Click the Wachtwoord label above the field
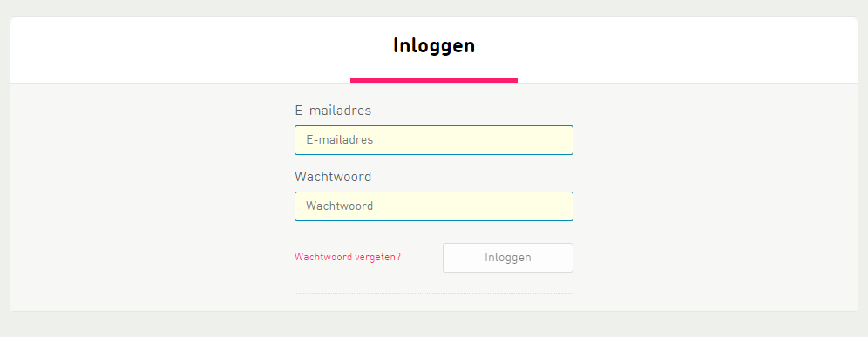 point(333,177)
